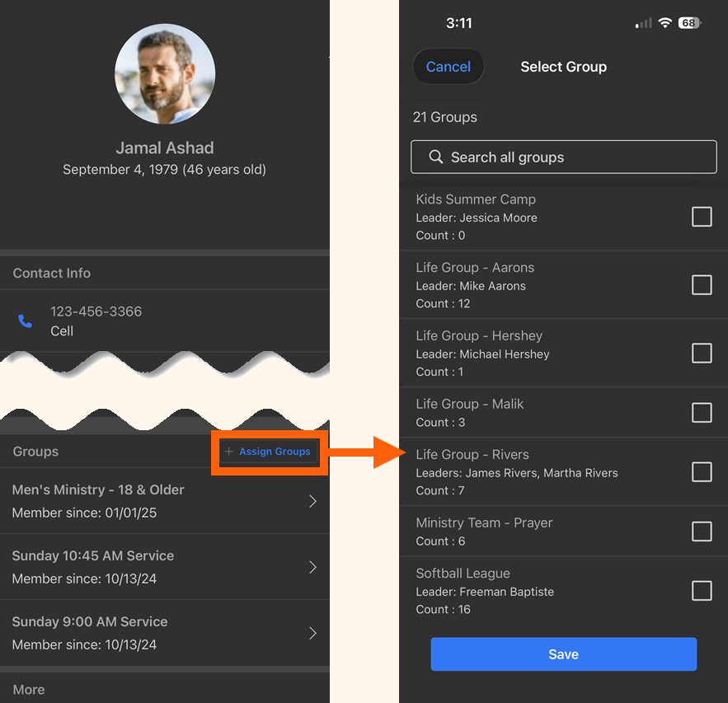This screenshot has height=703, width=728.
Task: Tap the Contact Info section header
Action: click(51, 273)
